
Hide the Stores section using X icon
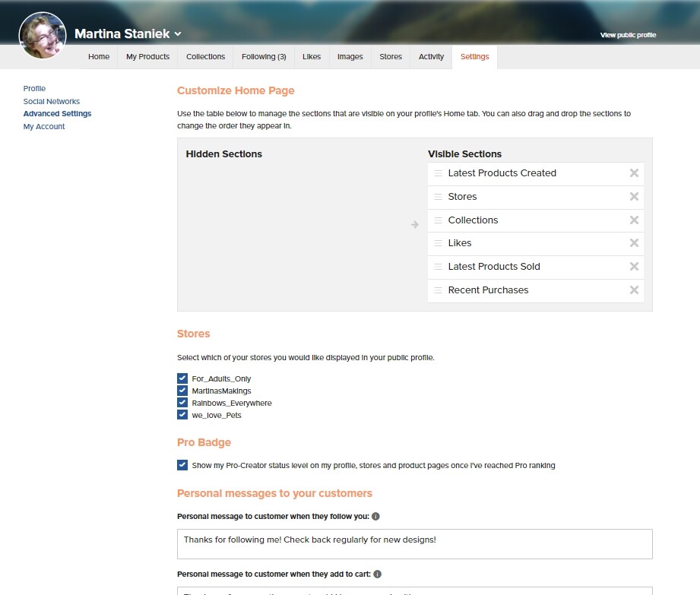click(x=634, y=197)
